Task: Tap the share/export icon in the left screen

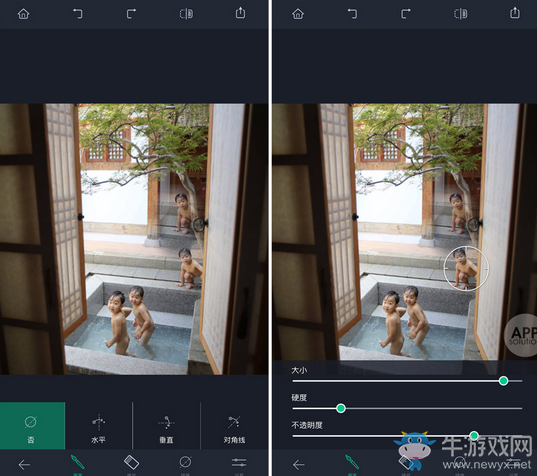Action: 240,13
